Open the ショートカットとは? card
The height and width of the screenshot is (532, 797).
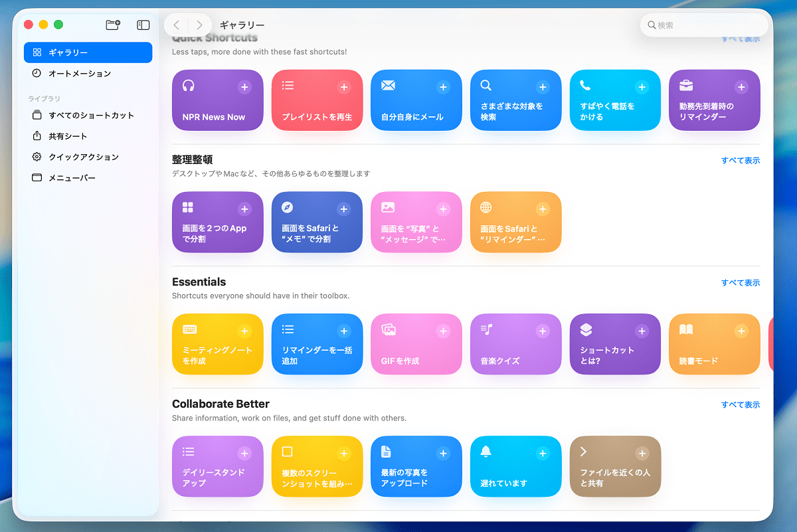pyautogui.click(x=615, y=345)
